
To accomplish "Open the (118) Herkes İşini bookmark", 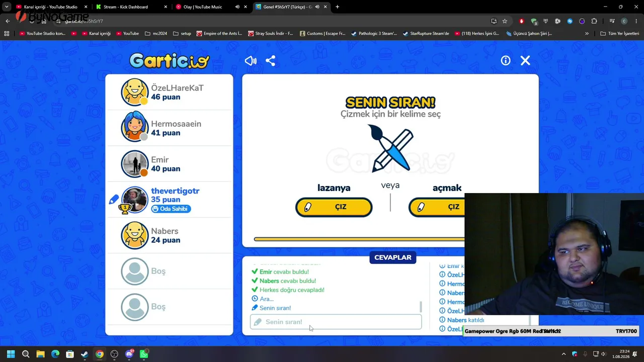I will pyautogui.click(x=477, y=34).
